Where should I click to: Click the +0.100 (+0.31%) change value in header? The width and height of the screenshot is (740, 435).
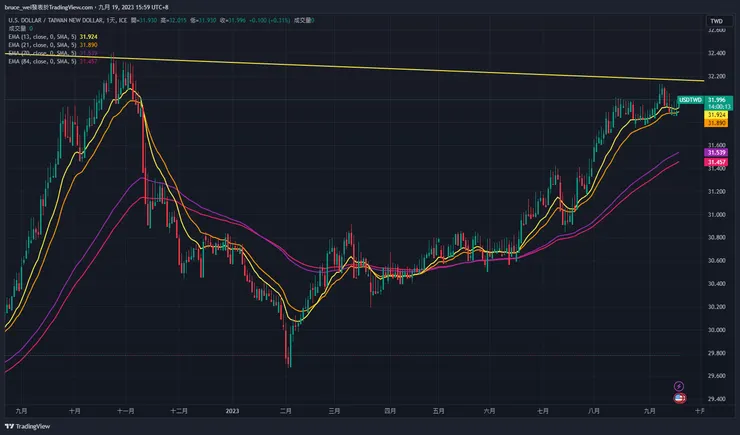click(x=269, y=20)
